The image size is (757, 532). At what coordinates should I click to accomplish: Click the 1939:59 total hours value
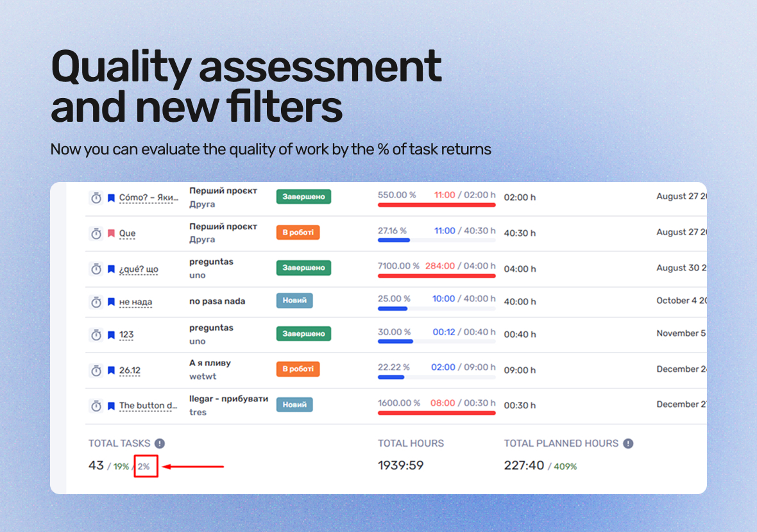click(x=401, y=465)
